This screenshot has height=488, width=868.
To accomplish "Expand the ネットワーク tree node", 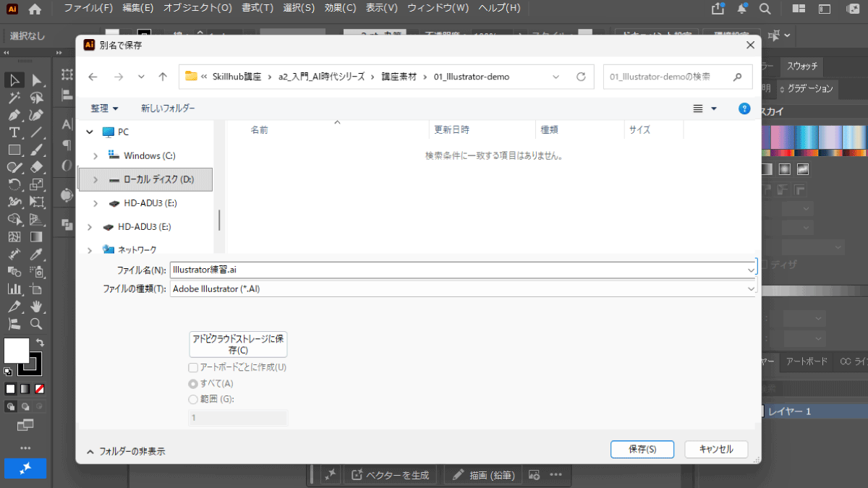I will click(90, 250).
